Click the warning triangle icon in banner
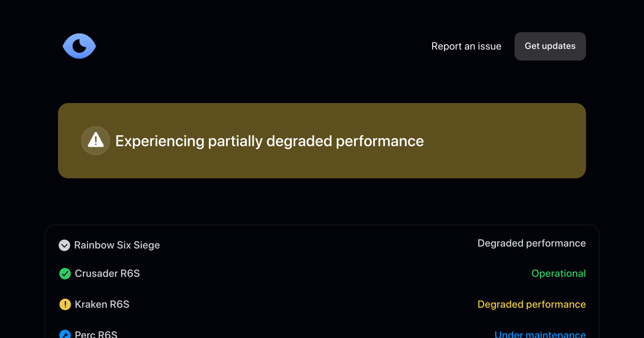The height and width of the screenshot is (338, 644). coord(96,140)
